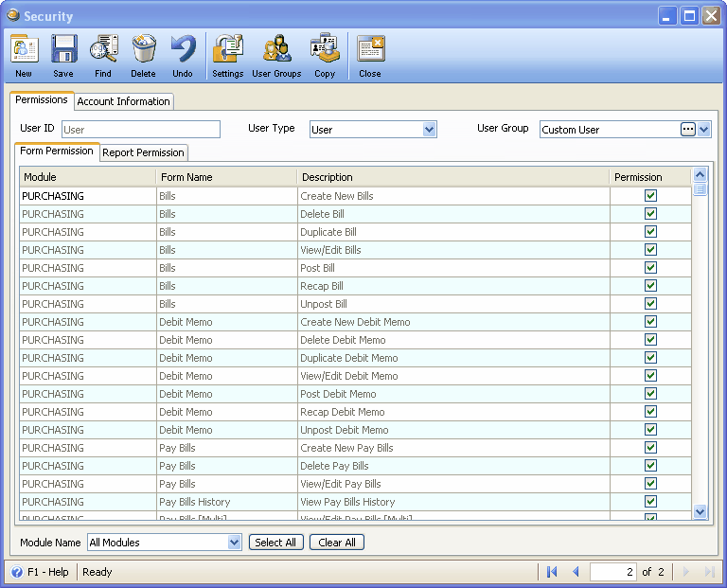Click the Ready status bar text
The width and height of the screenshot is (727, 588).
(98, 572)
